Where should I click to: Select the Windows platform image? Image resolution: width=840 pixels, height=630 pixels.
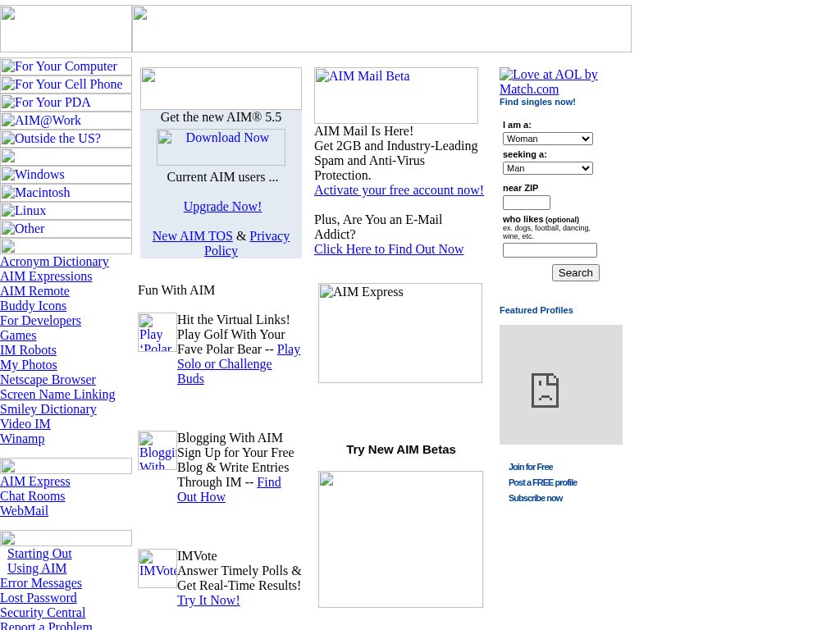coord(66,175)
